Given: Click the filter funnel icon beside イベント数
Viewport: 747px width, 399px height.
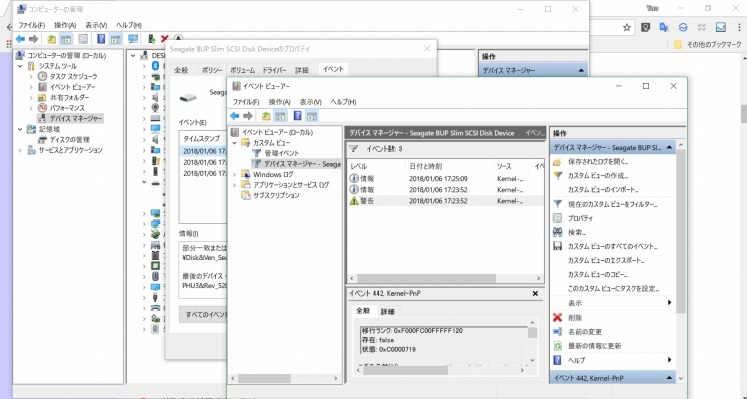Looking at the screenshot, I should [353, 149].
